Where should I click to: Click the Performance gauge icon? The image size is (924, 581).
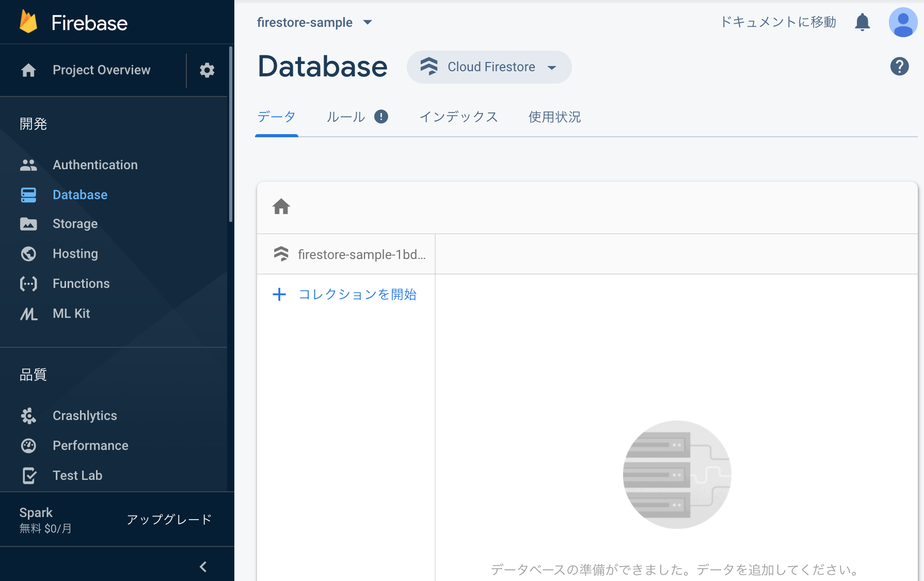pyautogui.click(x=28, y=446)
